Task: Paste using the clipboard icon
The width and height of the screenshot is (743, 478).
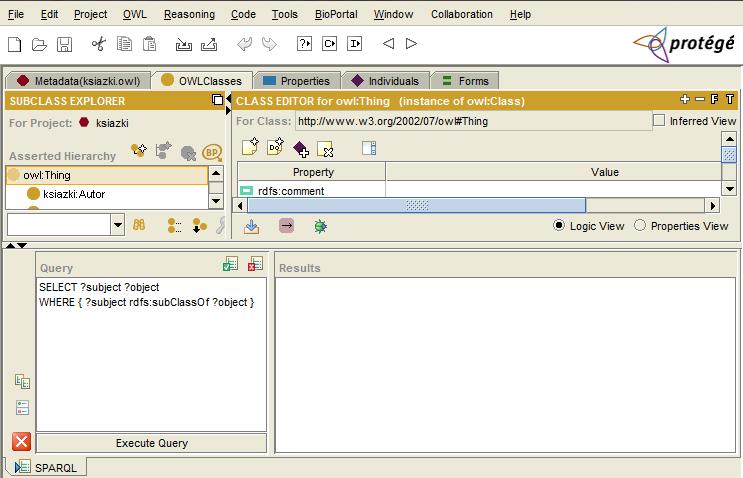Action: [149, 44]
